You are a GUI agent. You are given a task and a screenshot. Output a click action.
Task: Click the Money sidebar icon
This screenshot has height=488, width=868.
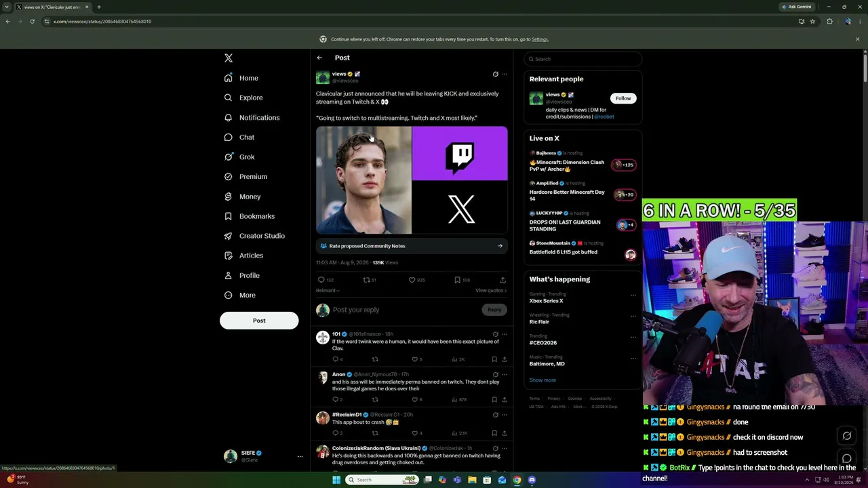coord(228,197)
